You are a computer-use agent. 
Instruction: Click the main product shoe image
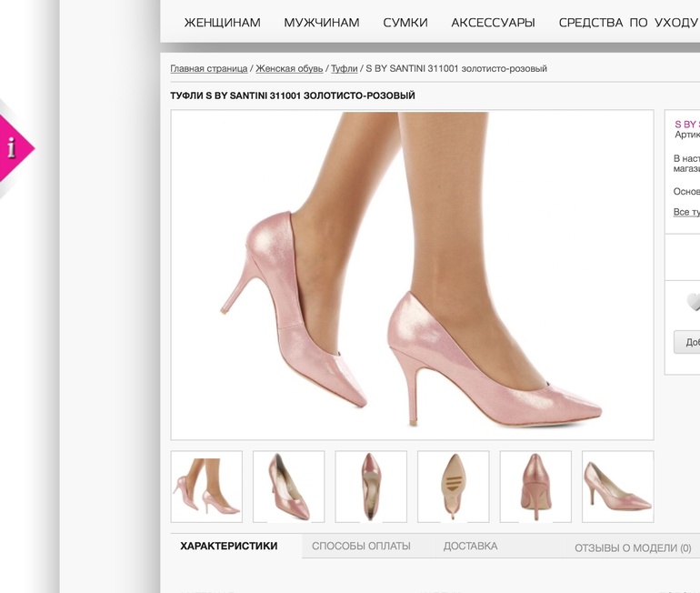[412, 275]
